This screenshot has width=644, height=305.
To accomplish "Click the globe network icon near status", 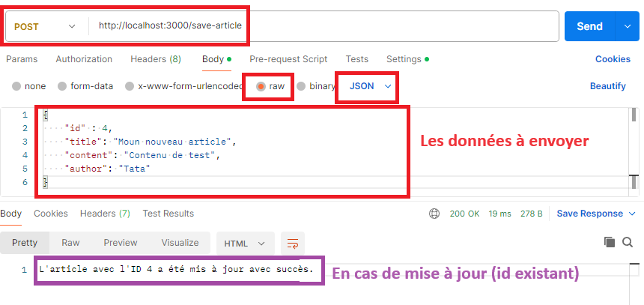I will [434, 214].
